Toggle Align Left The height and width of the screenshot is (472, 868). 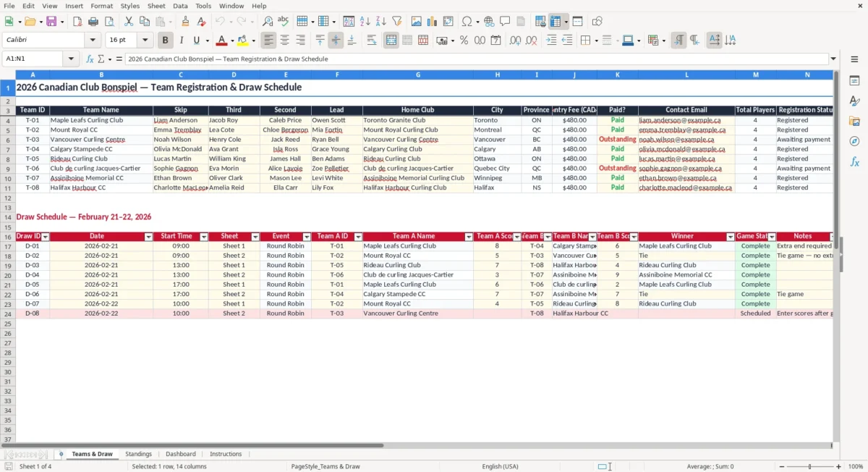point(269,41)
